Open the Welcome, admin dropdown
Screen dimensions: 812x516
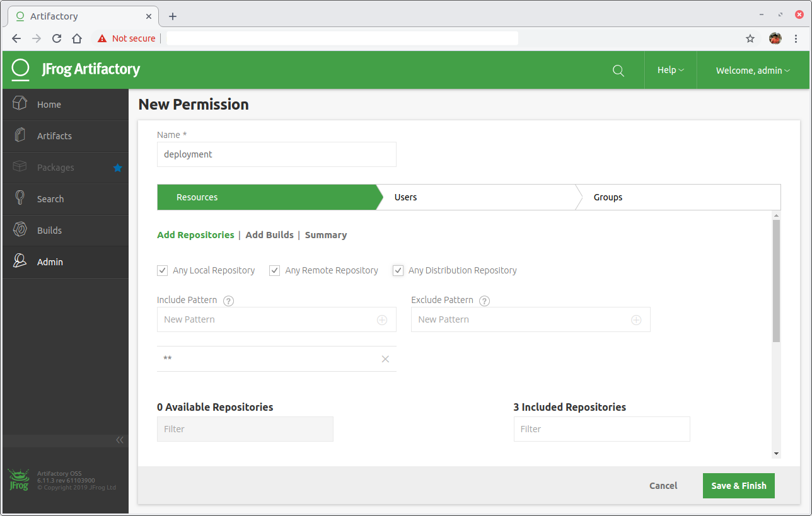coord(753,71)
